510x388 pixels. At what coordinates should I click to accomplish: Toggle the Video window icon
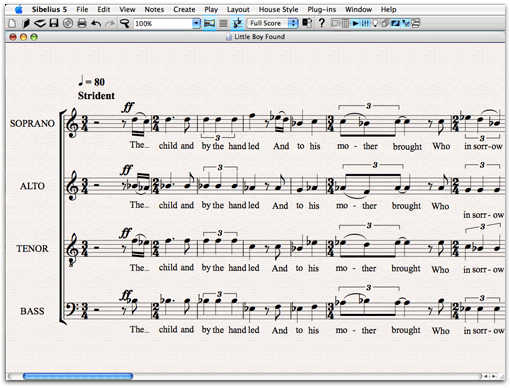point(395,24)
